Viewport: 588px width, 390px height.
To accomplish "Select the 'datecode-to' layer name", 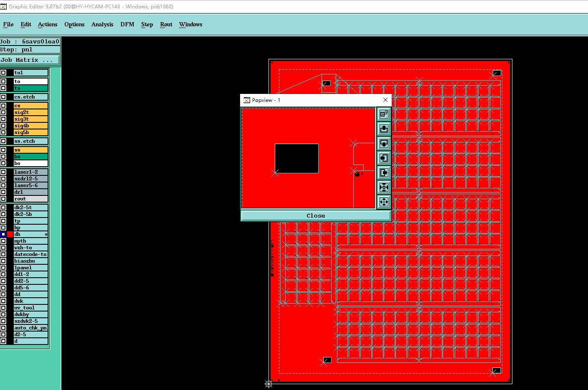I will (x=31, y=254).
